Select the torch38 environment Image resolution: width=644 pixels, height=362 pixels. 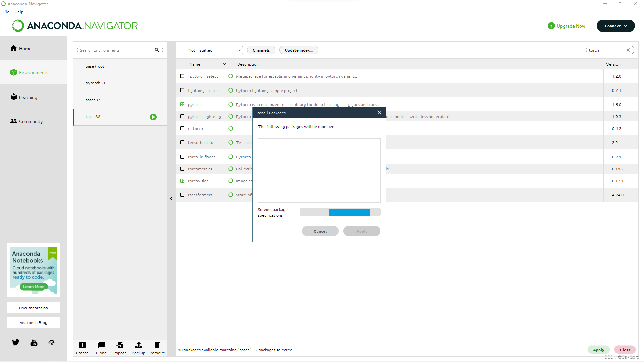(x=120, y=117)
